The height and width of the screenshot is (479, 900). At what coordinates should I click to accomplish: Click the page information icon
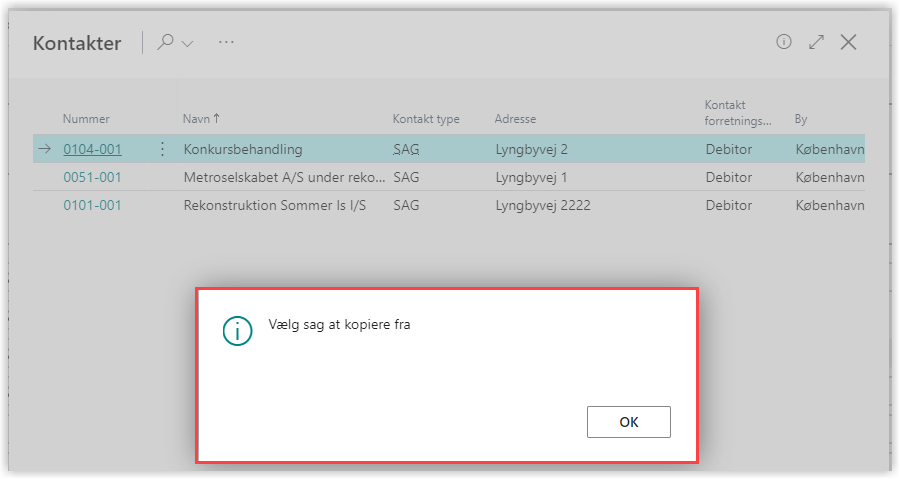(784, 42)
